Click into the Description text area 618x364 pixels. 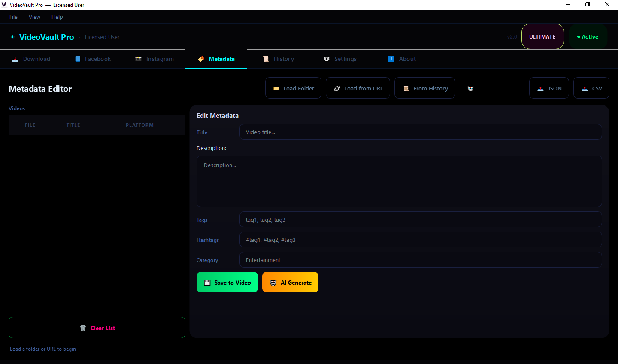(399, 181)
